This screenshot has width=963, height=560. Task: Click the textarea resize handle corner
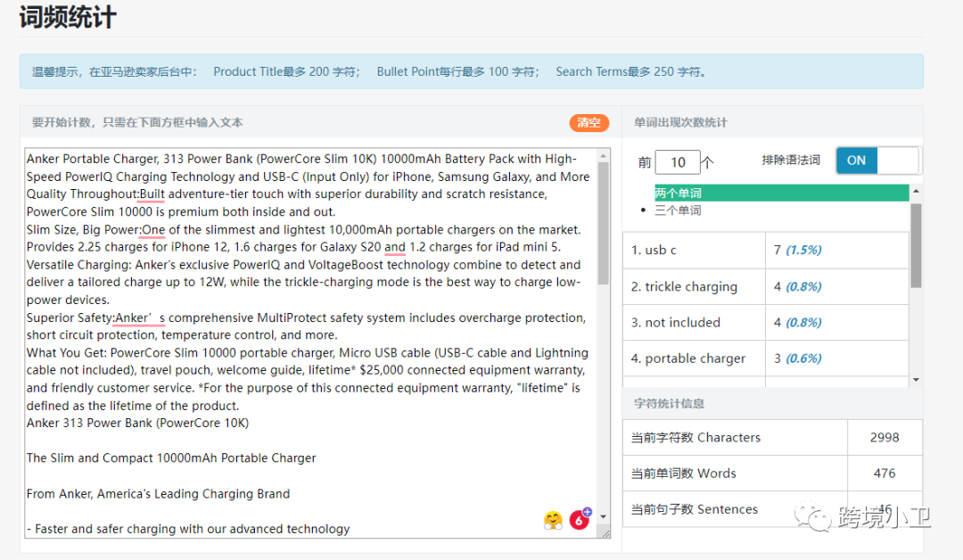605,533
